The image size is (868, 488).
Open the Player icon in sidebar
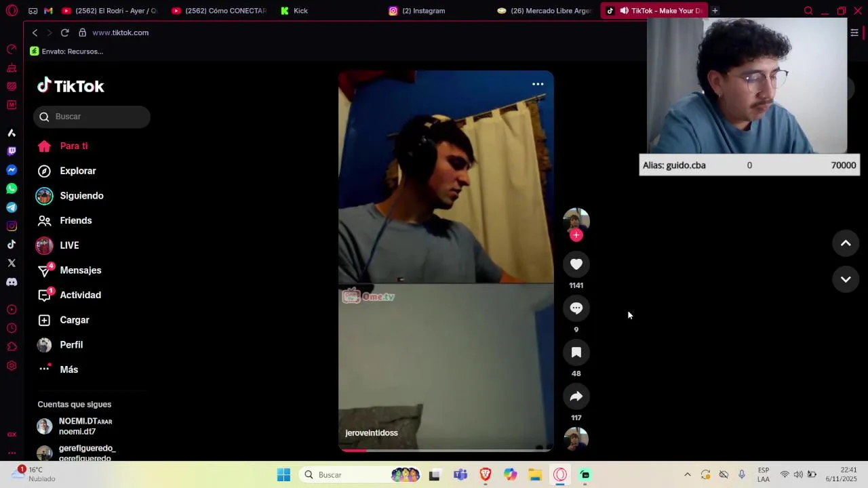tap(12, 310)
